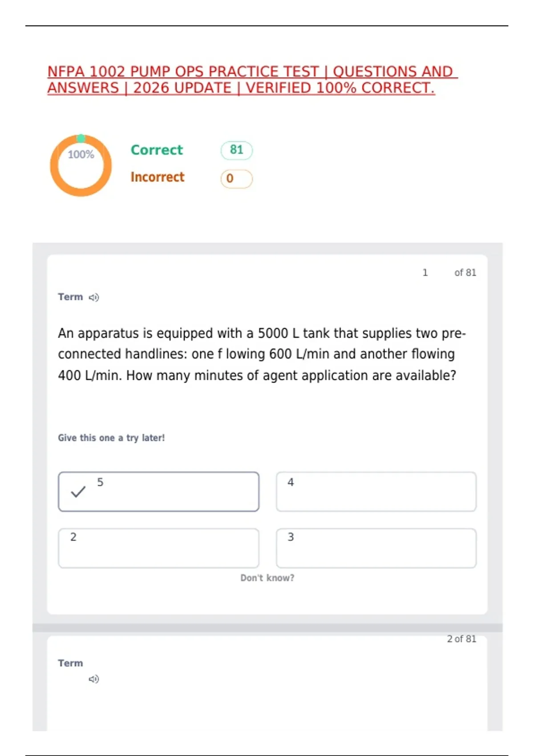Select answer option 3

click(x=376, y=548)
